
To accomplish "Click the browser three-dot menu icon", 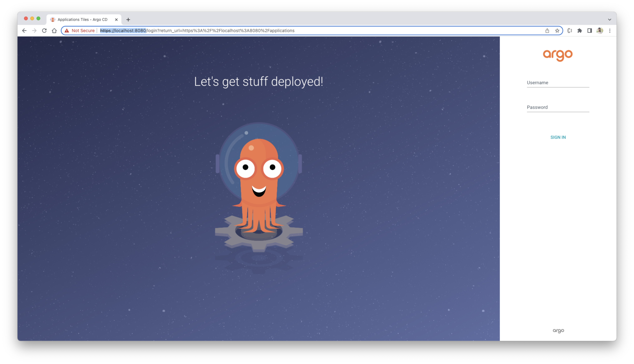I will [610, 30].
